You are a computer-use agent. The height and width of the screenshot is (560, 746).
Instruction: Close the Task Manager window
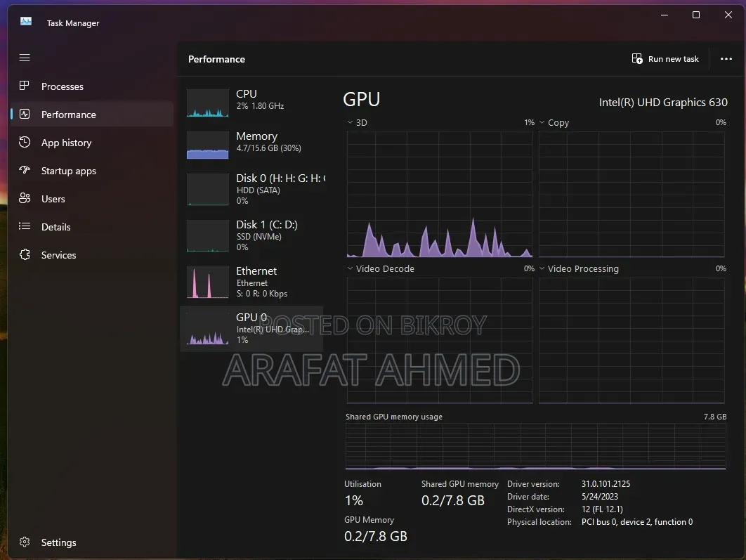coord(728,15)
